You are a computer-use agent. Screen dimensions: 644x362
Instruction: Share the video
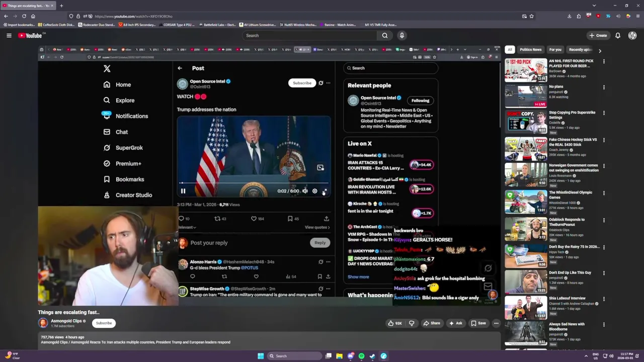click(x=432, y=323)
